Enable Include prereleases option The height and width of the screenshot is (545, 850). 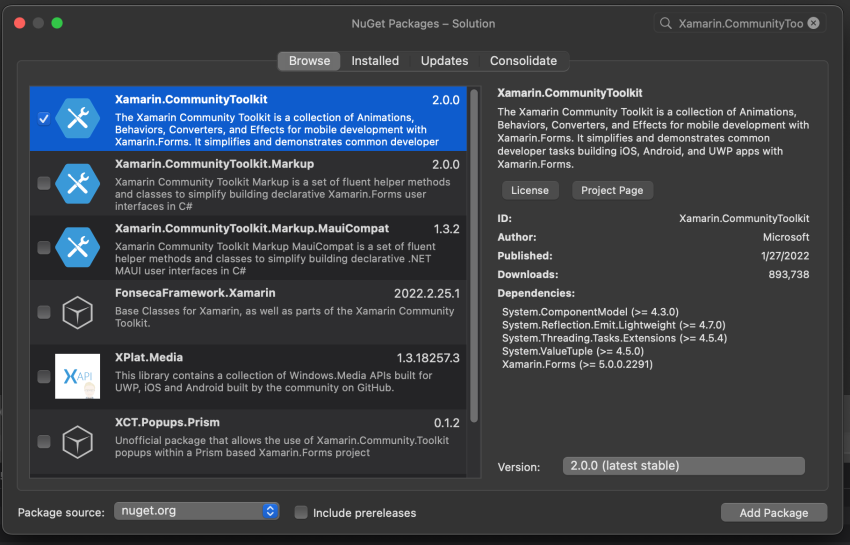pyautogui.click(x=301, y=513)
